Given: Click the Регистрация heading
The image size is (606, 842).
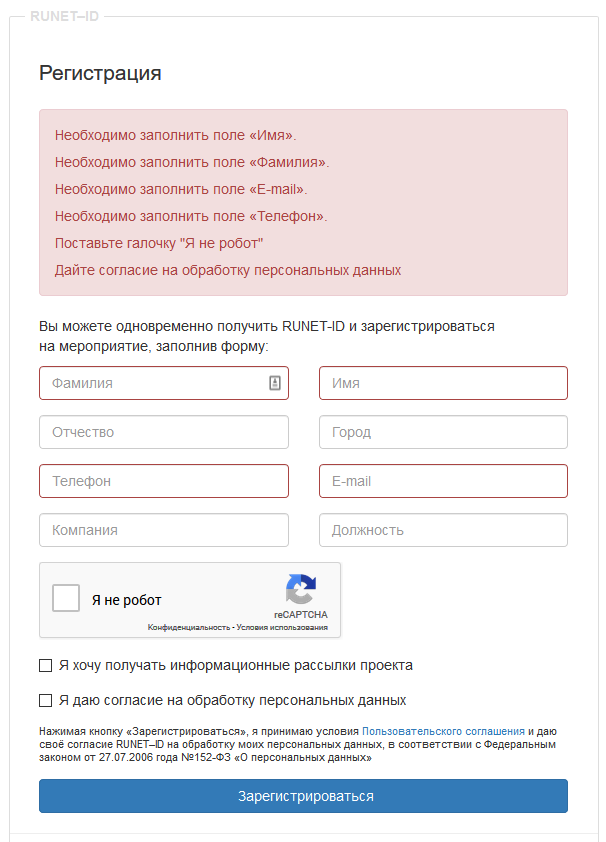Looking at the screenshot, I should (x=100, y=73).
